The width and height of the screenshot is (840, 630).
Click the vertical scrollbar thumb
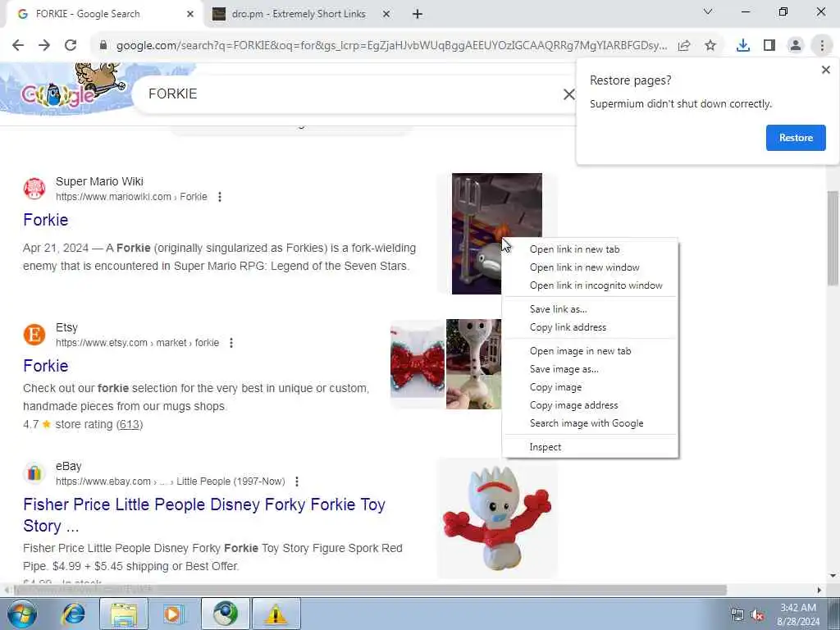(x=833, y=239)
